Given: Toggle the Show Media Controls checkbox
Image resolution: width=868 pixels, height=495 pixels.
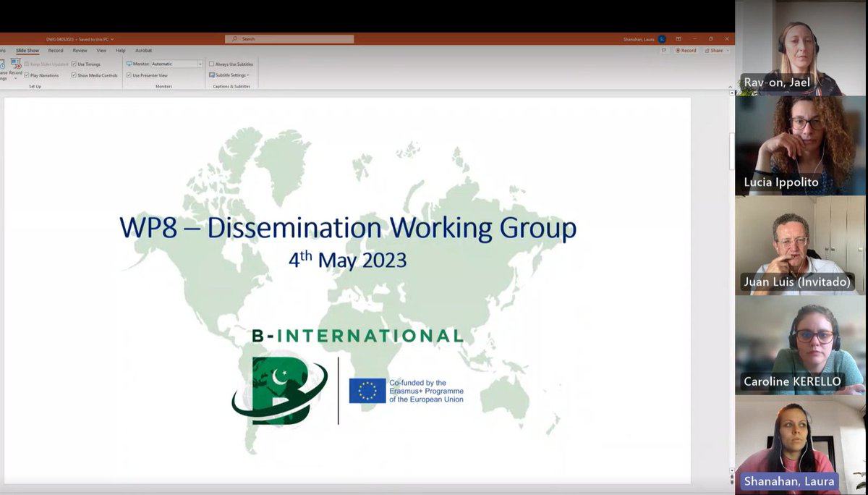Looking at the screenshot, I should pyautogui.click(x=73, y=75).
